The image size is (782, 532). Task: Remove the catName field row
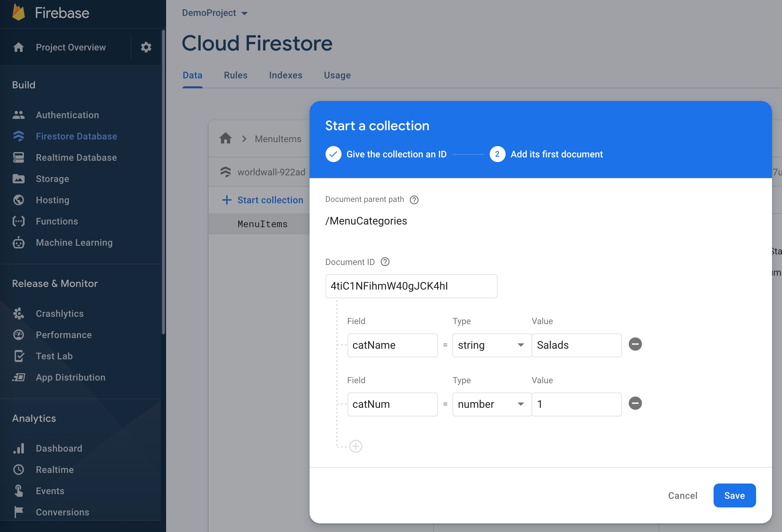[x=635, y=344]
